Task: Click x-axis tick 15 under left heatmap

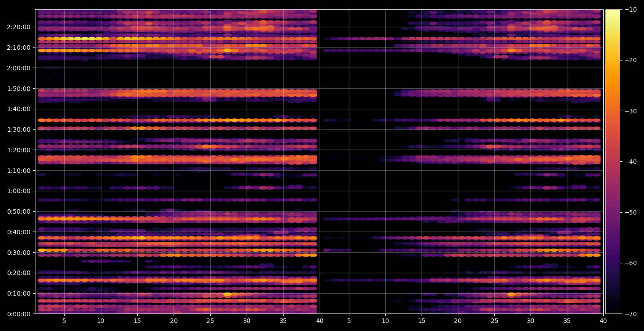Action: pyautogui.click(x=137, y=321)
